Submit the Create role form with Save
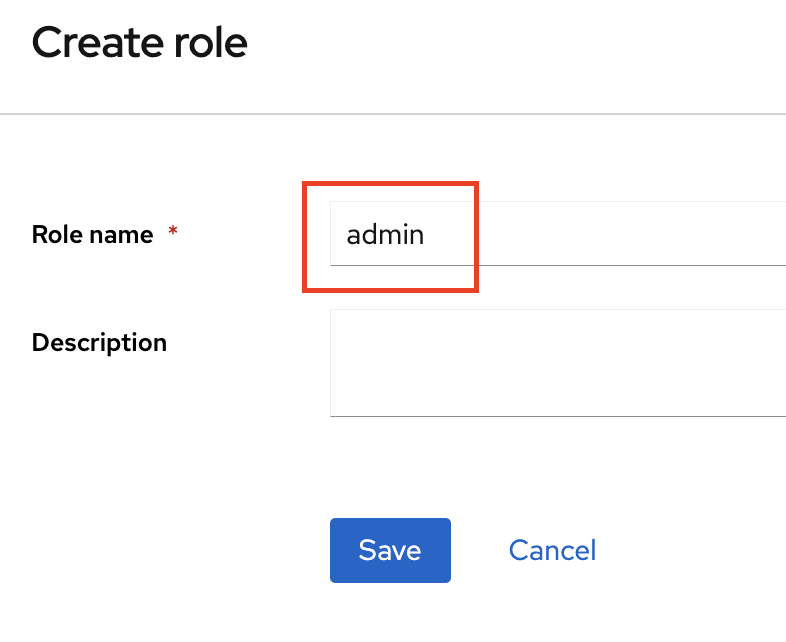 (x=390, y=550)
